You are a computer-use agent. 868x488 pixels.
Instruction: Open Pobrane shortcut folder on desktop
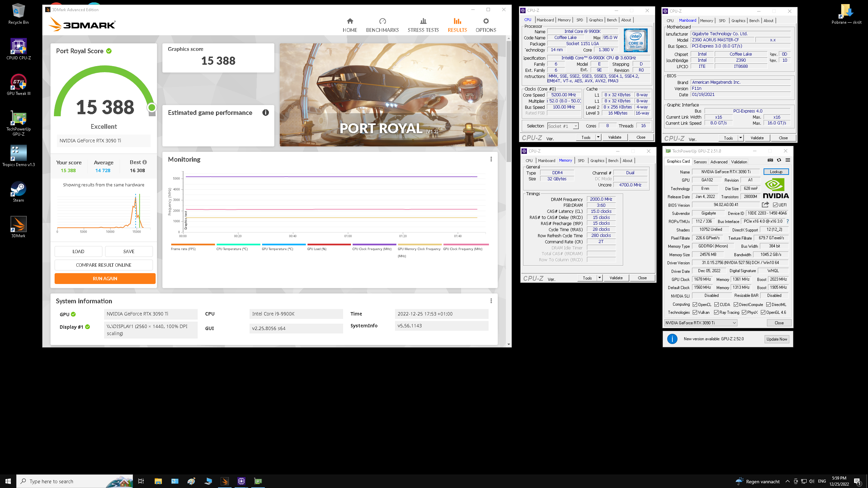click(846, 14)
